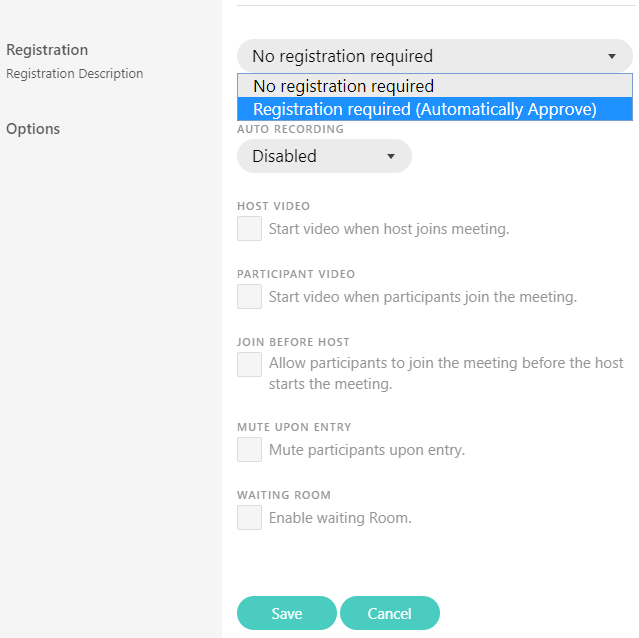
Task: Click the "Enable waiting Room" label
Action: pyautogui.click(x=340, y=518)
